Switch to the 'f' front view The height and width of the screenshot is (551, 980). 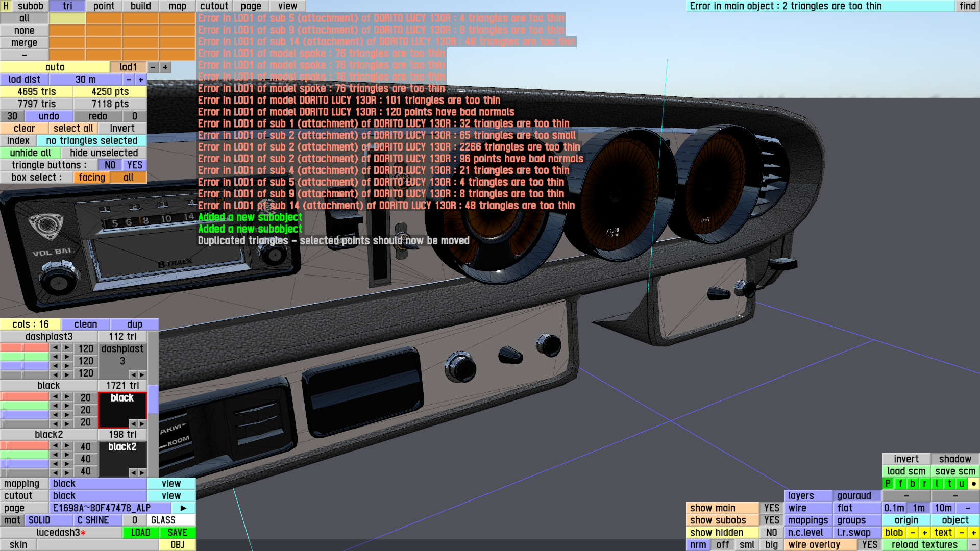[x=900, y=483]
